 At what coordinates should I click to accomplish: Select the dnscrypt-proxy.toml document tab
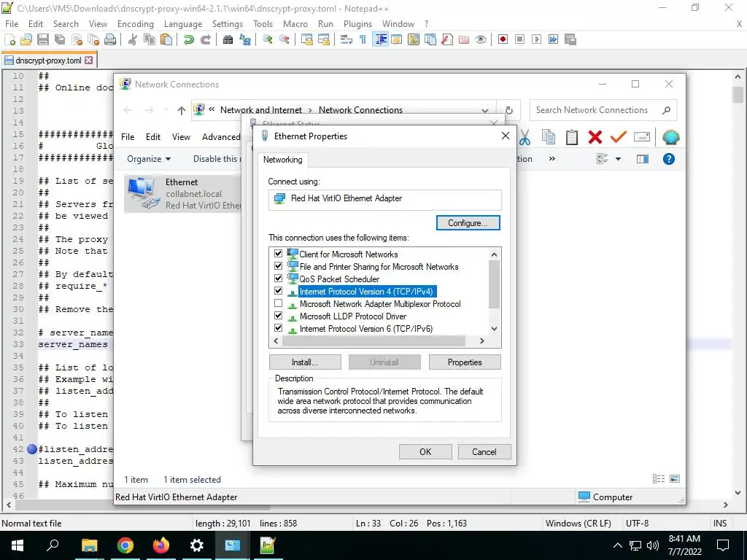[48, 61]
